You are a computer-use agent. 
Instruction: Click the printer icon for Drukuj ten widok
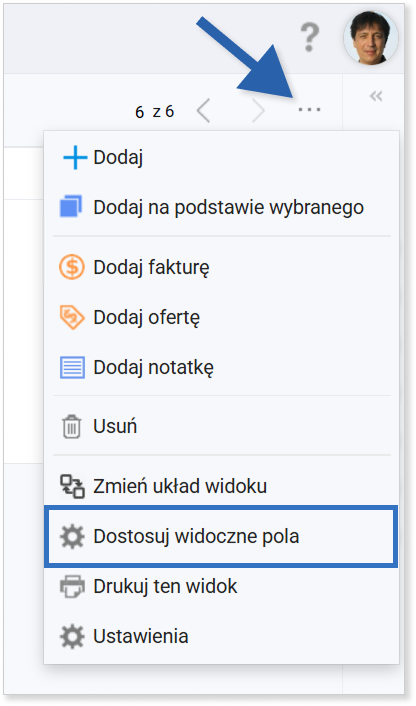[72, 586]
